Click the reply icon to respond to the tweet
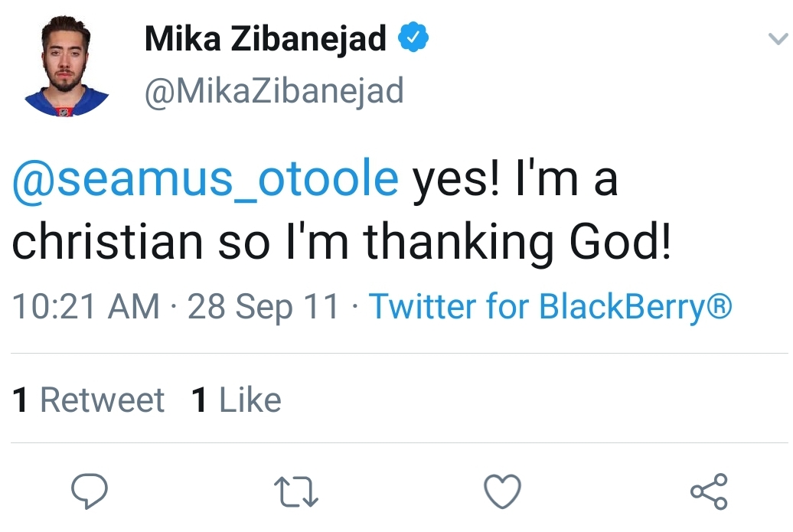Viewport: 793px width, 532px height. pyautogui.click(x=88, y=490)
